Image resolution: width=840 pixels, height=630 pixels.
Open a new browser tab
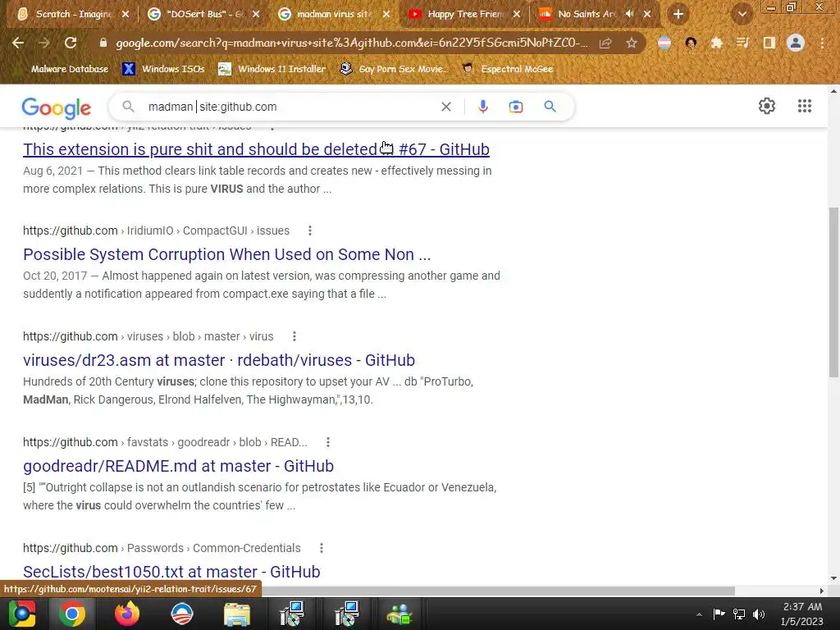click(678, 14)
